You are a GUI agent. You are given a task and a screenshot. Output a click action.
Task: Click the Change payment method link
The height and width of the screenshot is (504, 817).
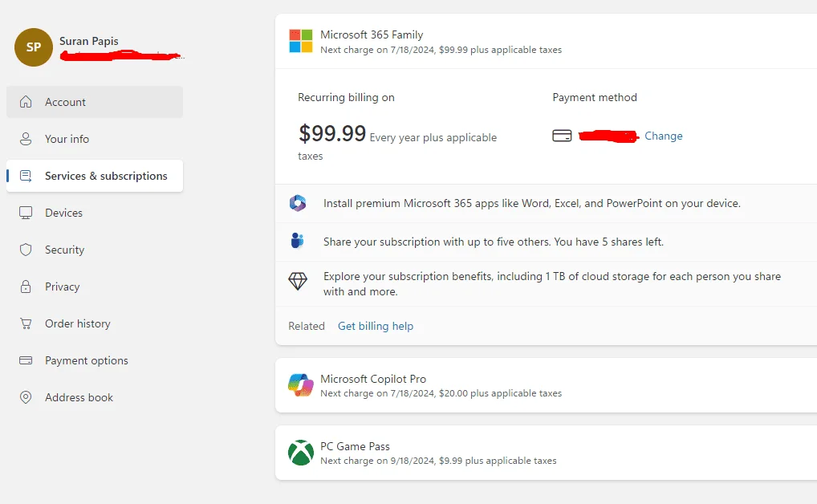pos(663,136)
